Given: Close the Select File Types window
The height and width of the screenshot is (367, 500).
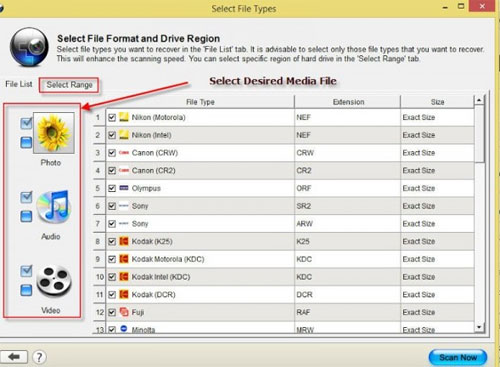Looking at the screenshot, I should coord(482,6).
